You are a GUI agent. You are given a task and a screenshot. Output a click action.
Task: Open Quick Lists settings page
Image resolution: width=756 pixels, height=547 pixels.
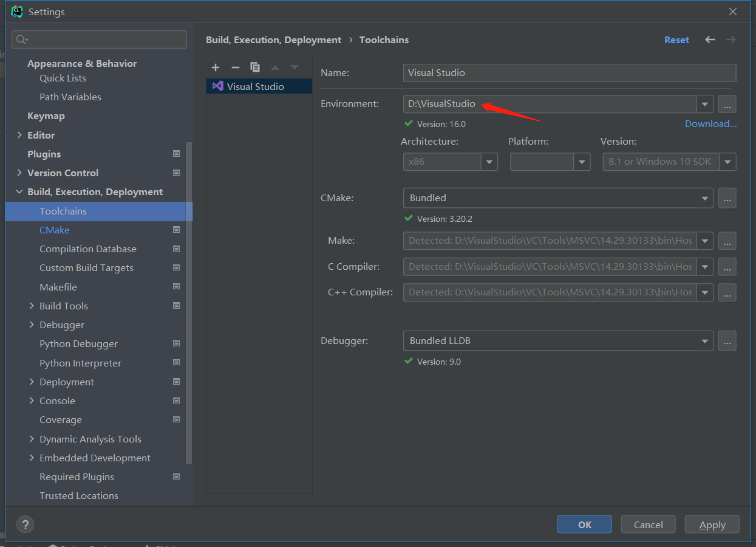[63, 78]
